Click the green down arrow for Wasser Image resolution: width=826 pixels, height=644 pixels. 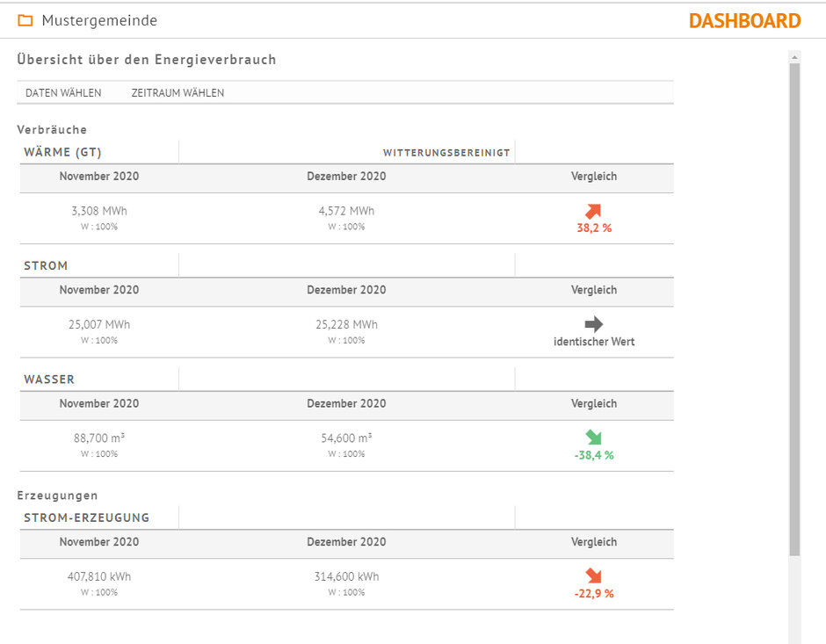point(594,438)
